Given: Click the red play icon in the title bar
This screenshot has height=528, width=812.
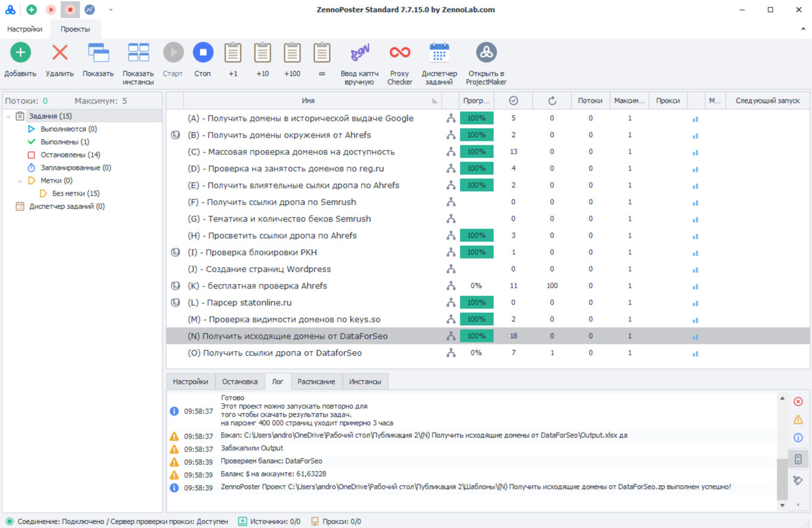Looking at the screenshot, I should (x=51, y=10).
